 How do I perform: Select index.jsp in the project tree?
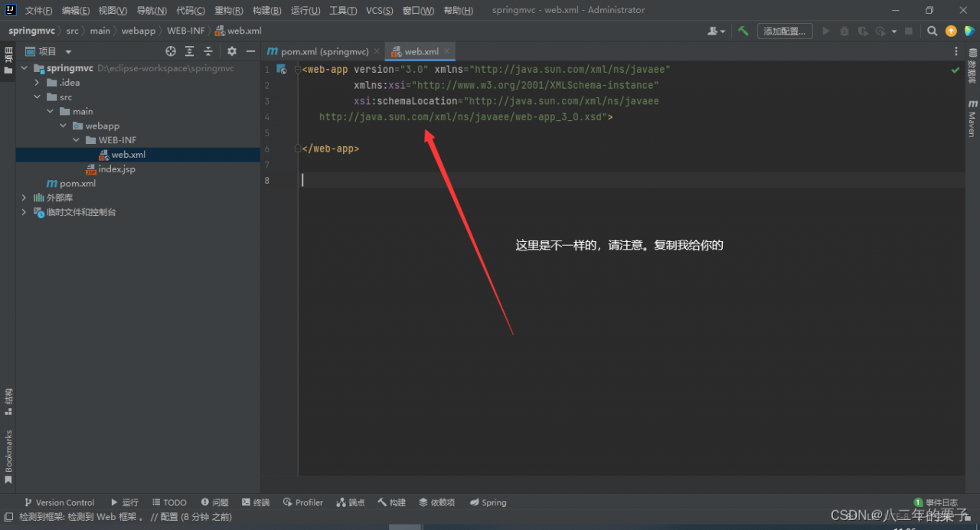[116, 169]
